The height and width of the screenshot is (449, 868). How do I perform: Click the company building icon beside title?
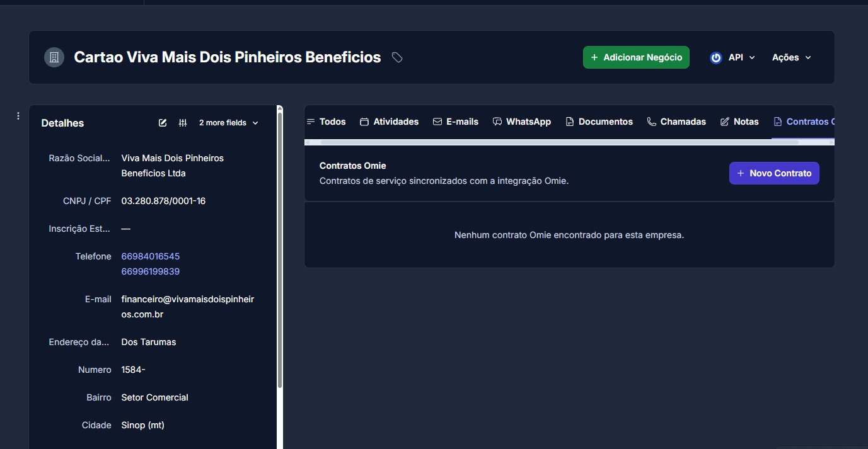[x=54, y=57]
